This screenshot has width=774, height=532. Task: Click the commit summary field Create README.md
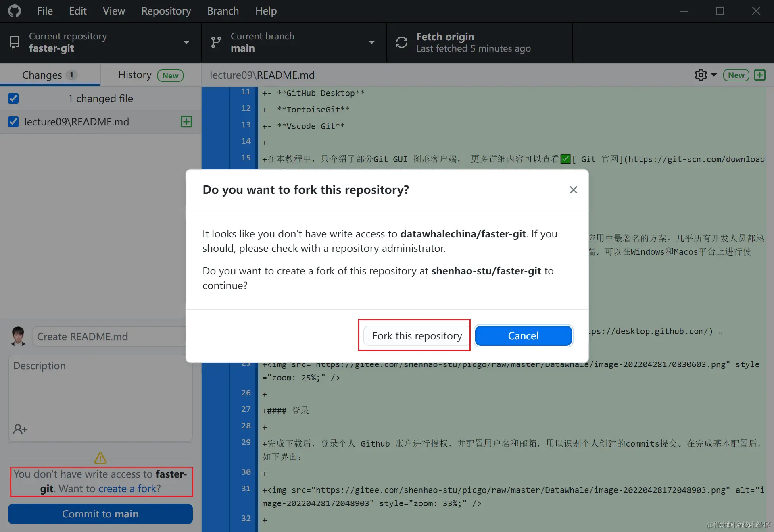click(x=109, y=337)
